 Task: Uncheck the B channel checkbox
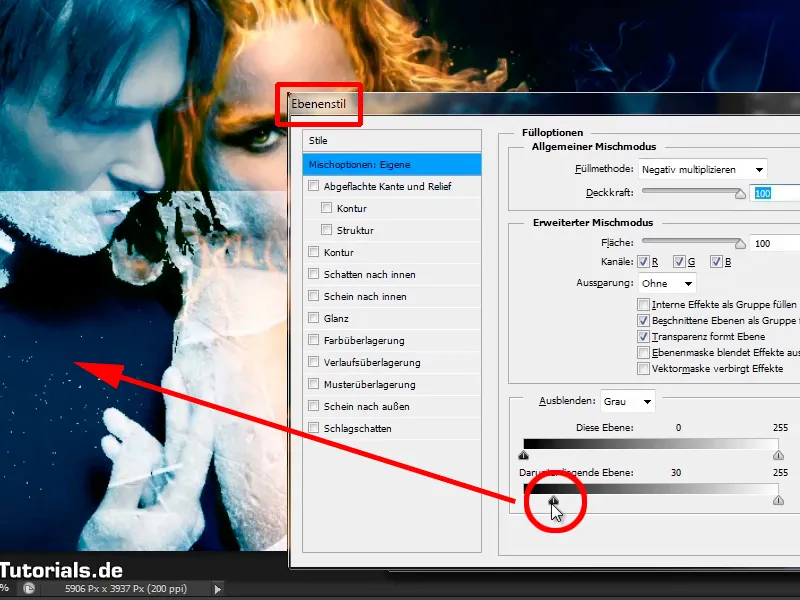[716, 262]
